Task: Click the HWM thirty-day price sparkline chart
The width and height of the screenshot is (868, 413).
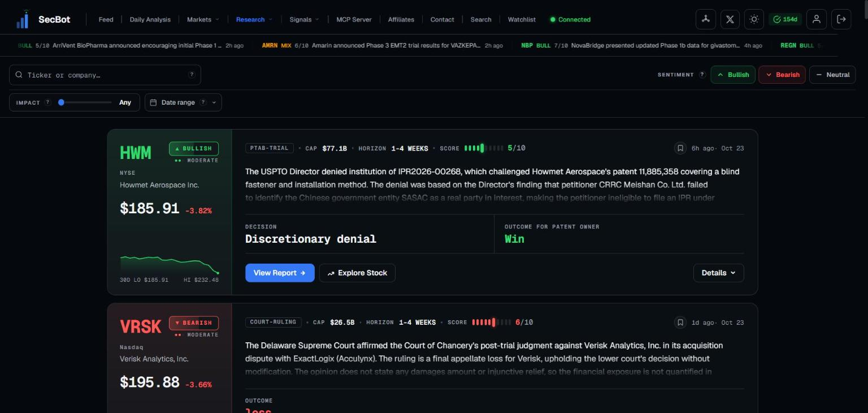Action: point(170,265)
